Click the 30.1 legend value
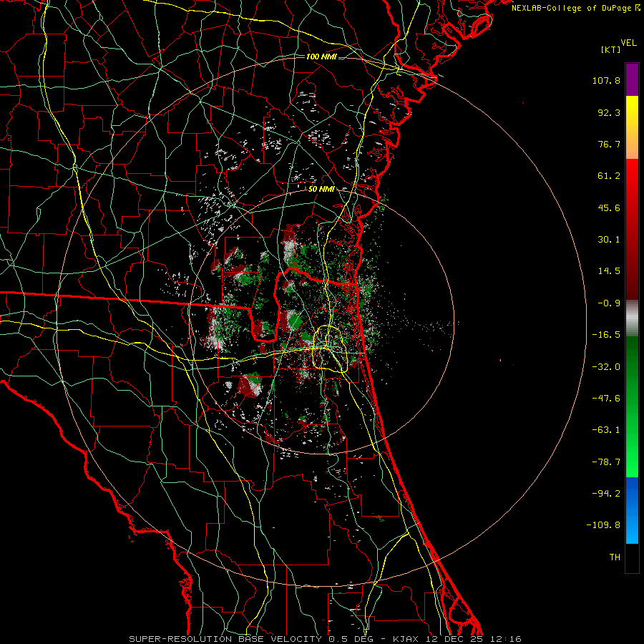644x644 pixels. pyautogui.click(x=609, y=240)
